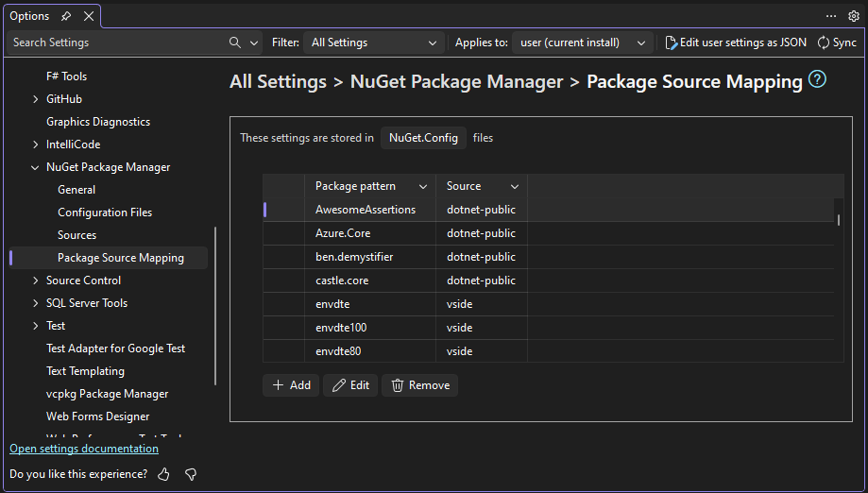
Task: Click the thumbs up feedback icon
Action: (x=163, y=474)
